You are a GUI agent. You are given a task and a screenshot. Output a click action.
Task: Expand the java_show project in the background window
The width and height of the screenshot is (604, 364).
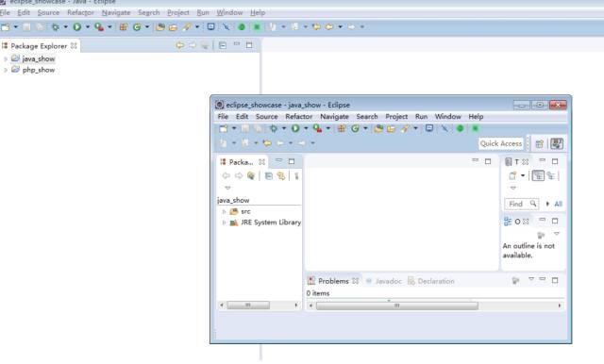[x=6, y=58]
